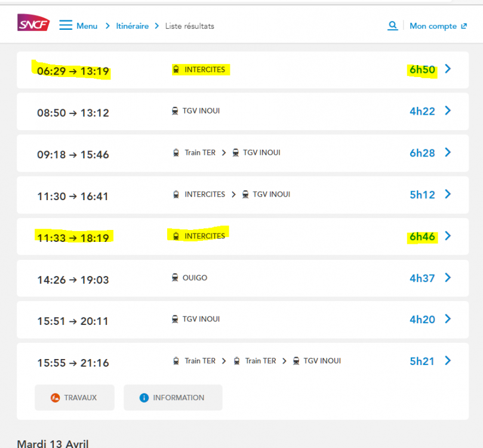Click train icon beside OUIGO
483x448 pixels.
click(175, 278)
